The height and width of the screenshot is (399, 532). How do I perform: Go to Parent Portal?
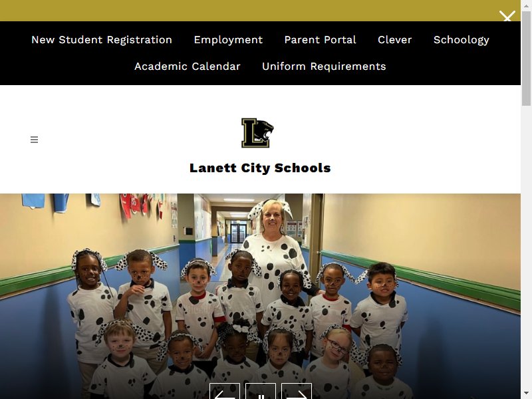(321, 40)
